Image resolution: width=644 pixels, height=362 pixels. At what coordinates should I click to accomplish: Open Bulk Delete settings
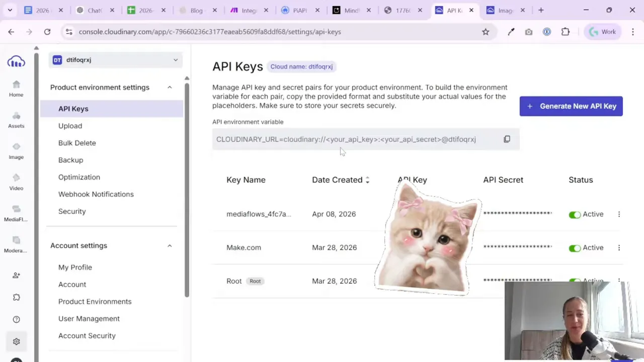click(77, 143)
